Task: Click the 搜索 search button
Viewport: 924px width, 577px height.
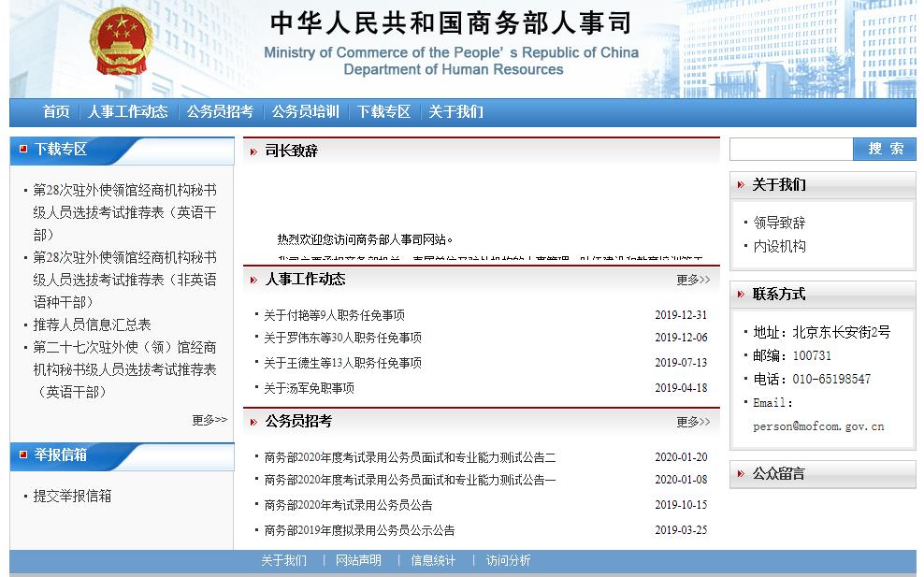Action: (883, 149)
